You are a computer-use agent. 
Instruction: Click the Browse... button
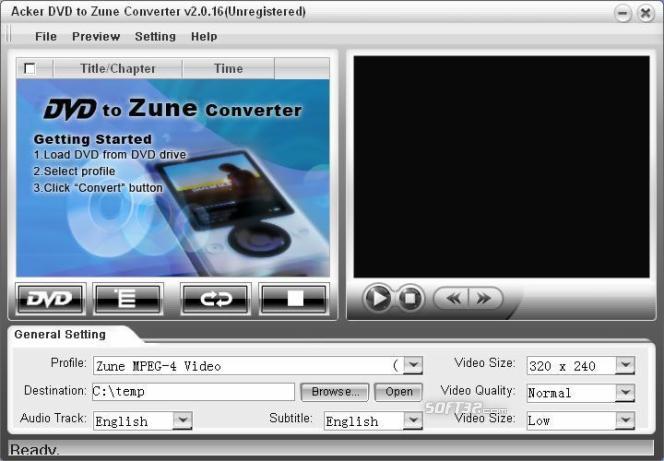[335, 392]
